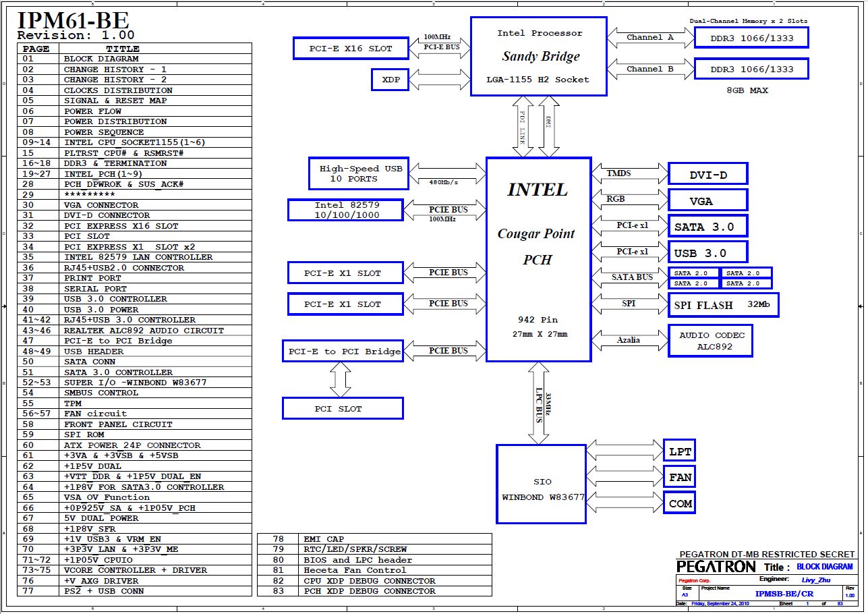This screenshot has width=868, height=614.
Task: Select the USB 3.0 CONTROLLER row
Action: [134, 299]
